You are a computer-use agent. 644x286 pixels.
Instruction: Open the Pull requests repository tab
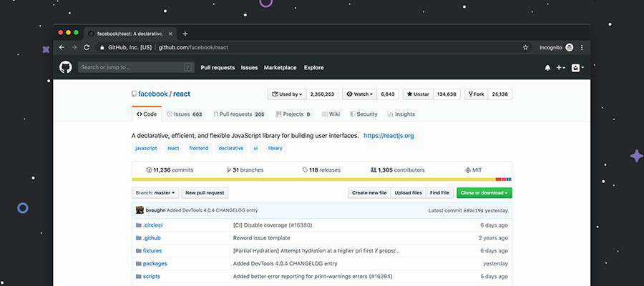click(x=238, y=114)
